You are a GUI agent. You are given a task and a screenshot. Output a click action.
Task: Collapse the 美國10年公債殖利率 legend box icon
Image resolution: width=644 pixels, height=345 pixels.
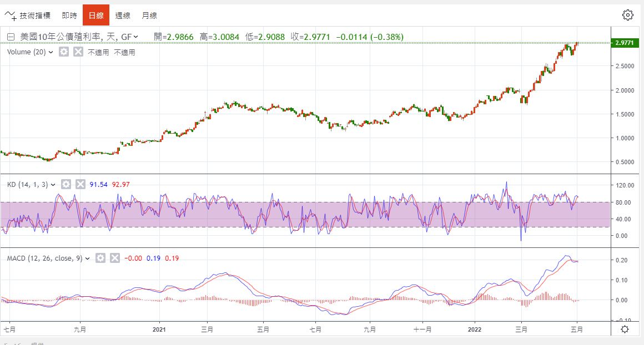click(x=11, y=37)
